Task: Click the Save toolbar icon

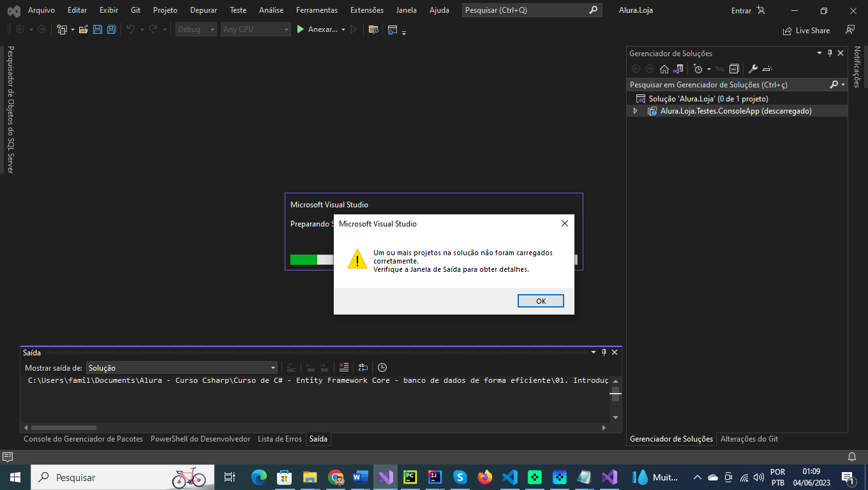Action: [98, 29]
